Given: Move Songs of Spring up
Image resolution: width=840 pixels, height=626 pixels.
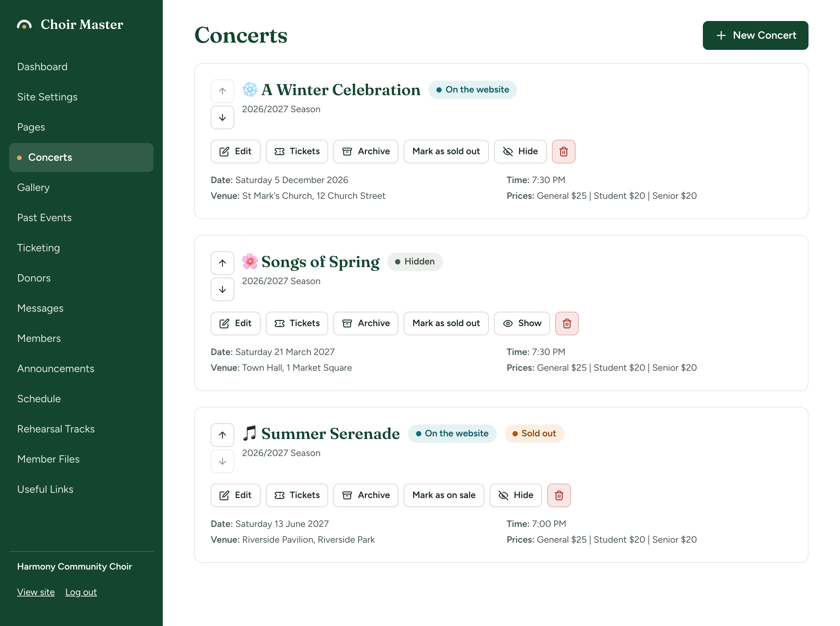Looking at the screenshot, I should point(222,263).
